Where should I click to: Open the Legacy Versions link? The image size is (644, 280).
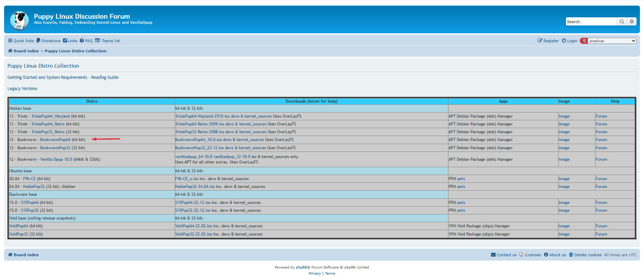pyautogui.click(x=22, y=89)
